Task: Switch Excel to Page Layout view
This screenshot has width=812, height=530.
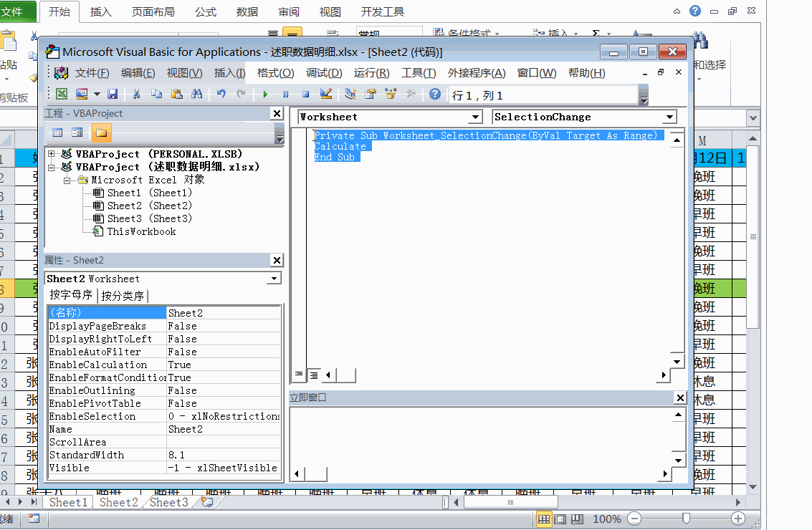Action: [x=560, y=519]
